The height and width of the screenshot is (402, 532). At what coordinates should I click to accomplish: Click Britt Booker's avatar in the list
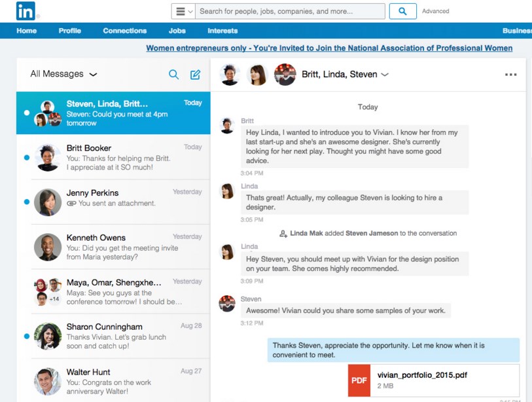click(x=48, y=158)
